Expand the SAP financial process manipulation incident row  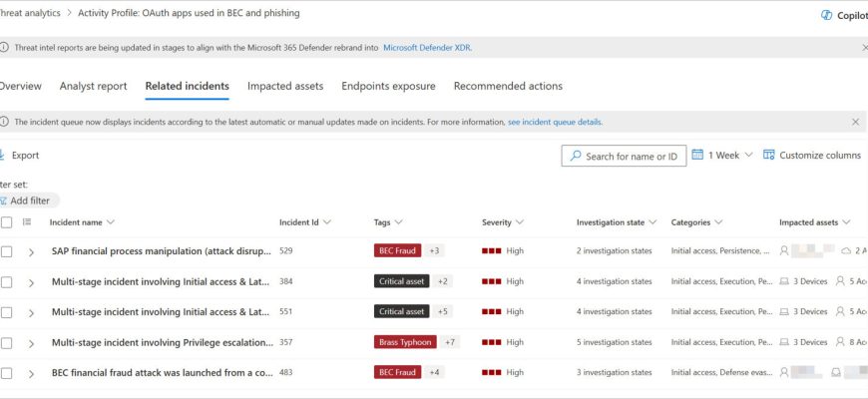(x=31, y=251)
